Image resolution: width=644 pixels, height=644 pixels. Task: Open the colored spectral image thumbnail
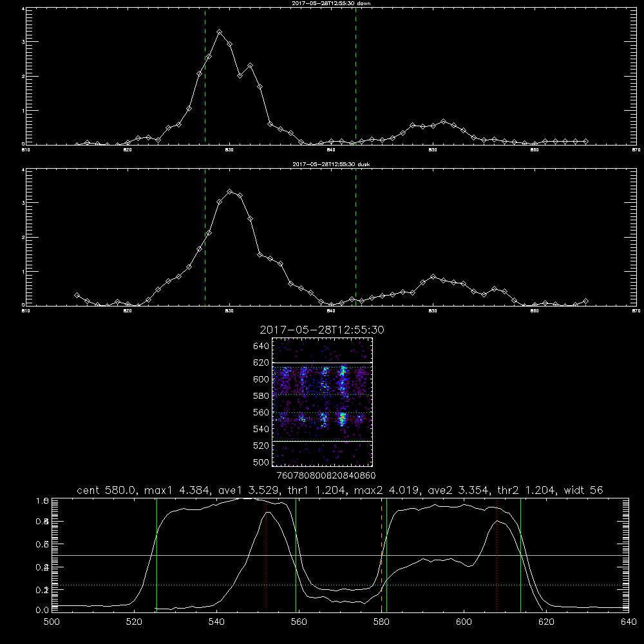(323, 402)
